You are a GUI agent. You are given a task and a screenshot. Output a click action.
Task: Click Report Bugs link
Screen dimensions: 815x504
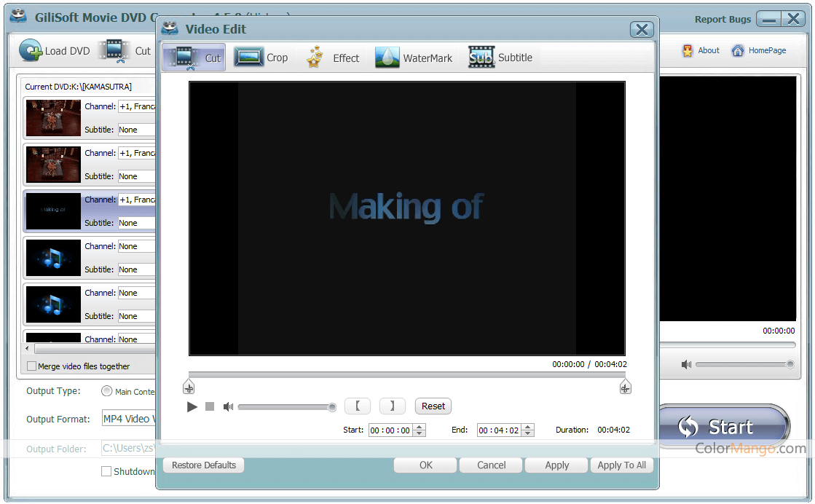[x=723, y=19]
